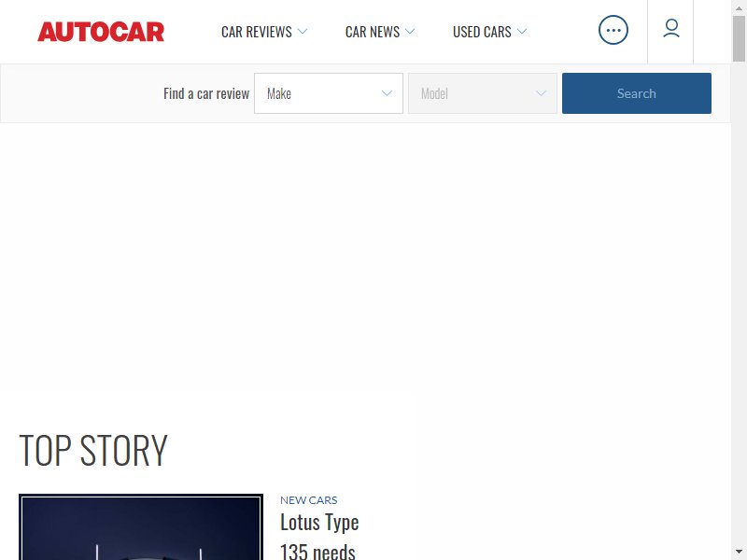Viewport: 747px width, 560px height.
Task: Expand the Car News chevron
Action: pyautogui.click(x=410, y=32)
